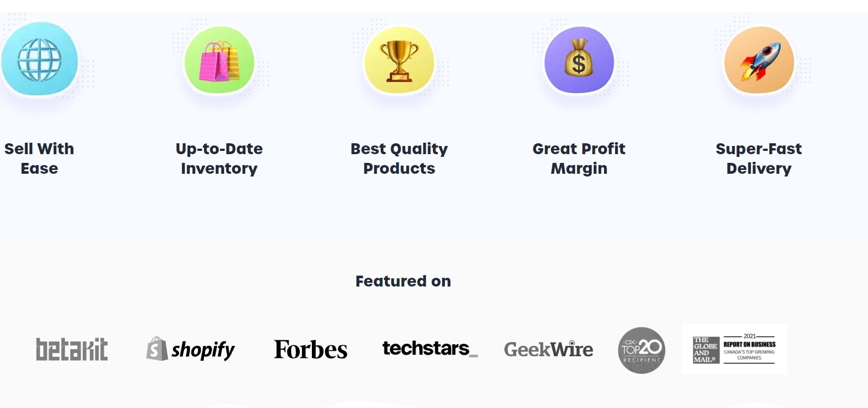868x408 pixels.
Task: Select the Great Profit Margin heading
Action: tap(579, 159)
